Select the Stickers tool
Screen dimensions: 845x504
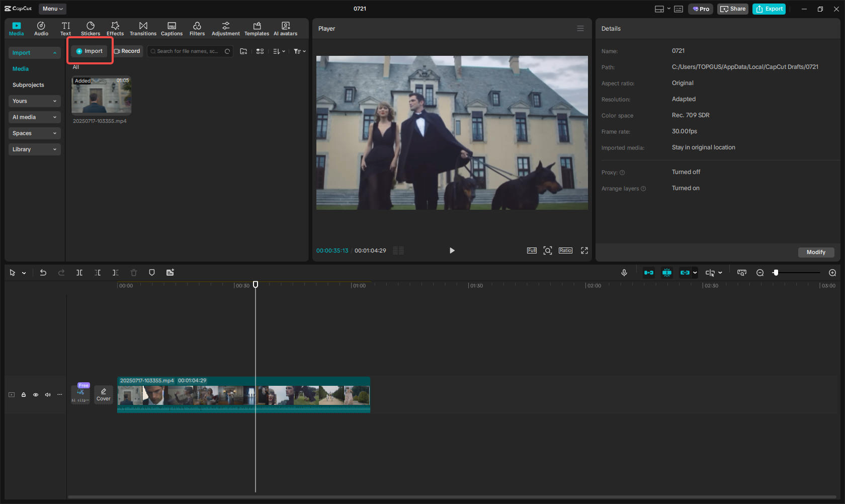tap(91, 28)
